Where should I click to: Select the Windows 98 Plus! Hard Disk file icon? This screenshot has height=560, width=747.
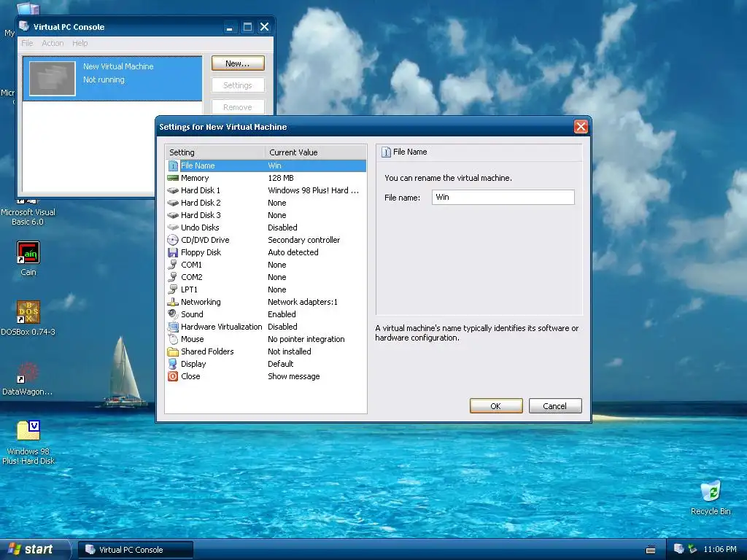(28, 430)
